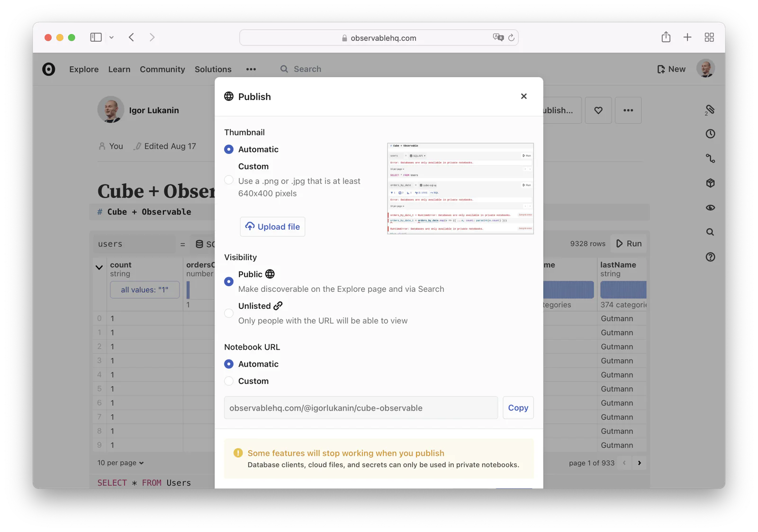
Task: Select Custom thumbnail option
Action: pyautogui.click(x=229, y=180)
